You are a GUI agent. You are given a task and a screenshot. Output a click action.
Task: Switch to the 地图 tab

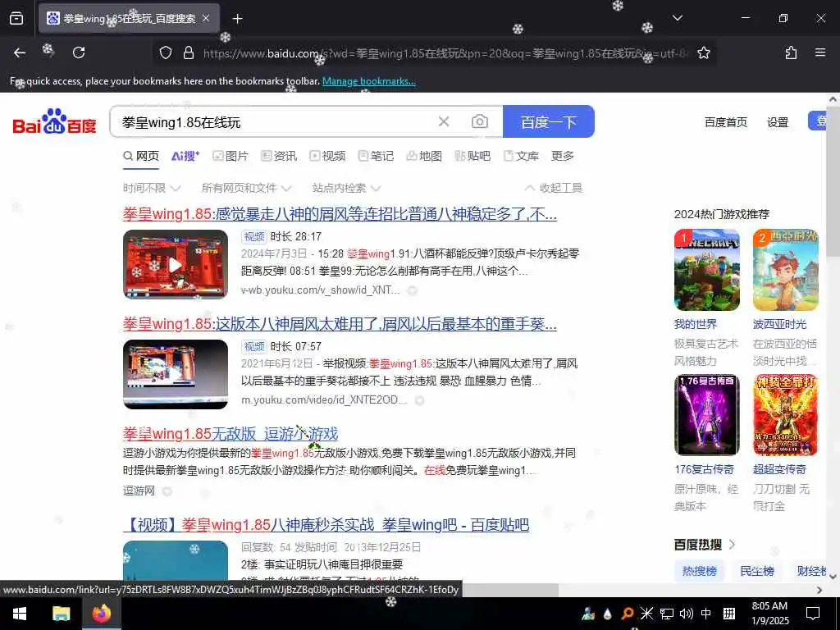pyautogui.click(x=424, y=156)
